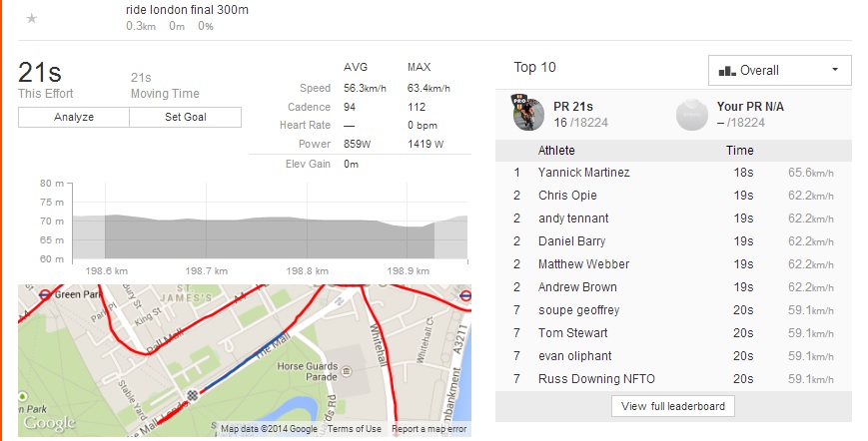Click the PR athlete profile avatar
The height and width of the screenshot is (441, 868).
click(x=529, y=115)
